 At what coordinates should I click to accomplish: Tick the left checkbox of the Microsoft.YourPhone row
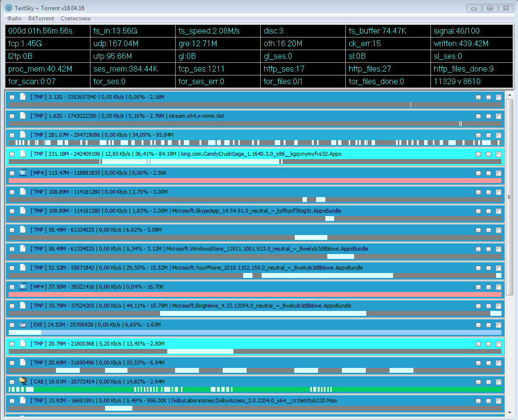(12, 268)
